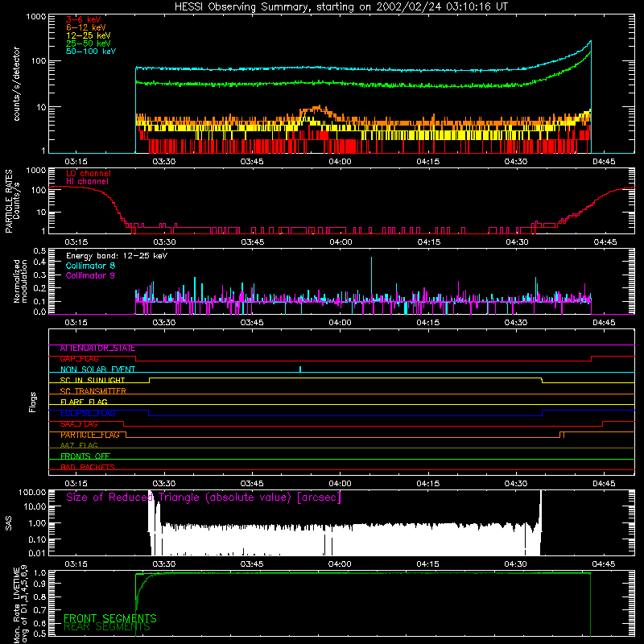Click the ECLIPSE_FLAG label

[x=88, y=413]
